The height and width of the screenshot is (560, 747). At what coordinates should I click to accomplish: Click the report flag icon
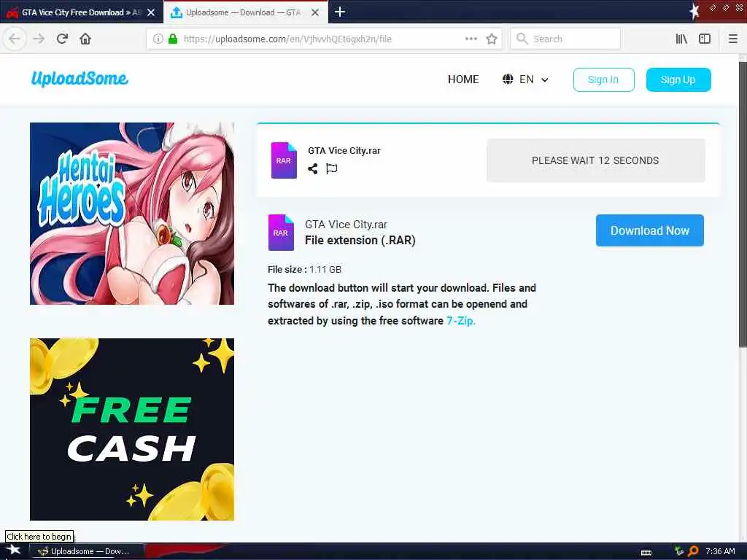click(332, 168)
